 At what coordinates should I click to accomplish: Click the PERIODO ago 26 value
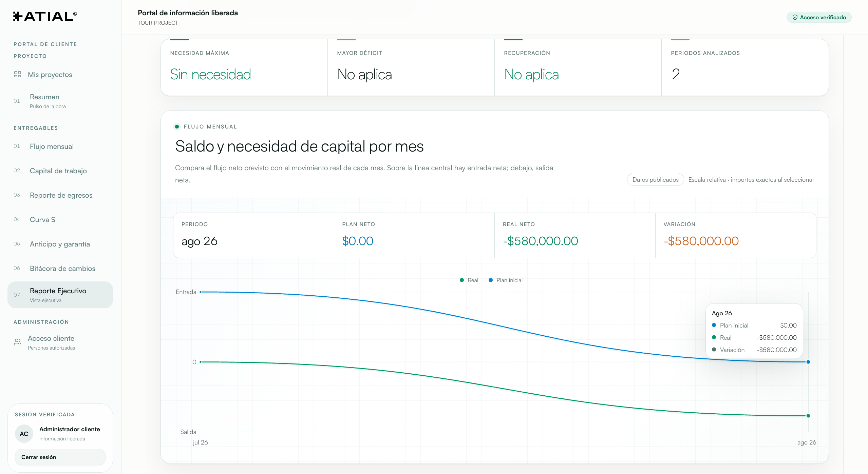pos(200,241)
